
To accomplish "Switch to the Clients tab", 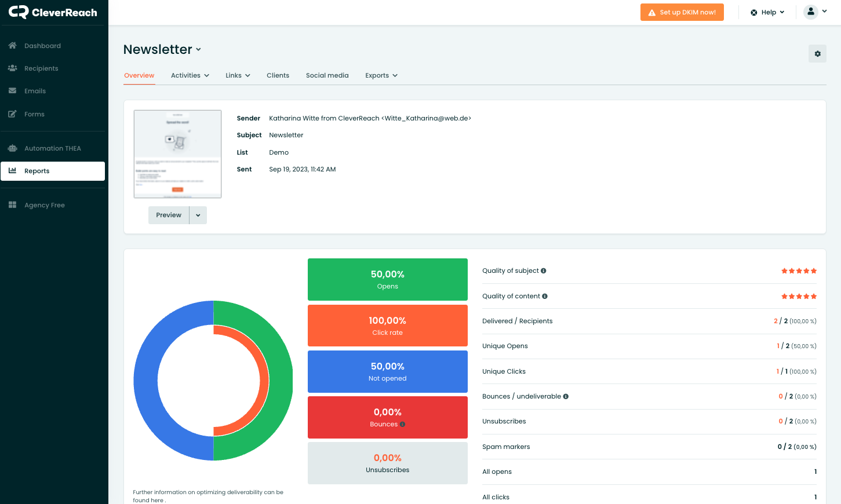I will 278,75.
